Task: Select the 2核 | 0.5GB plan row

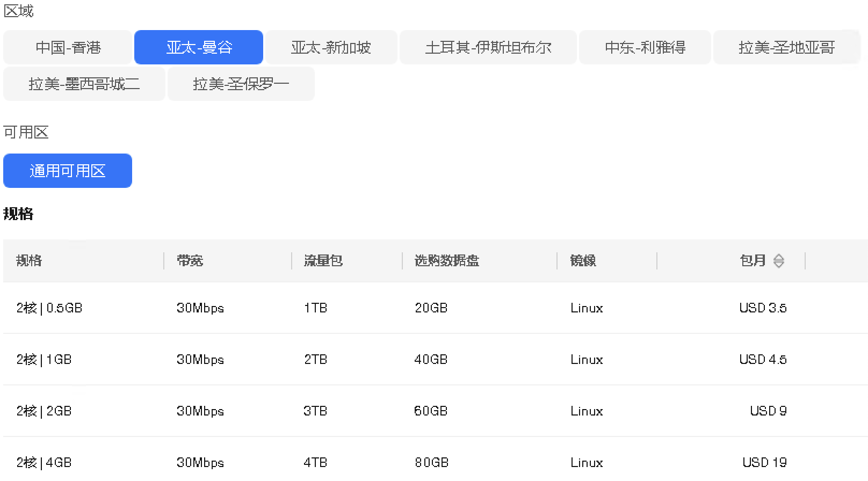Action: click(49, 308)
